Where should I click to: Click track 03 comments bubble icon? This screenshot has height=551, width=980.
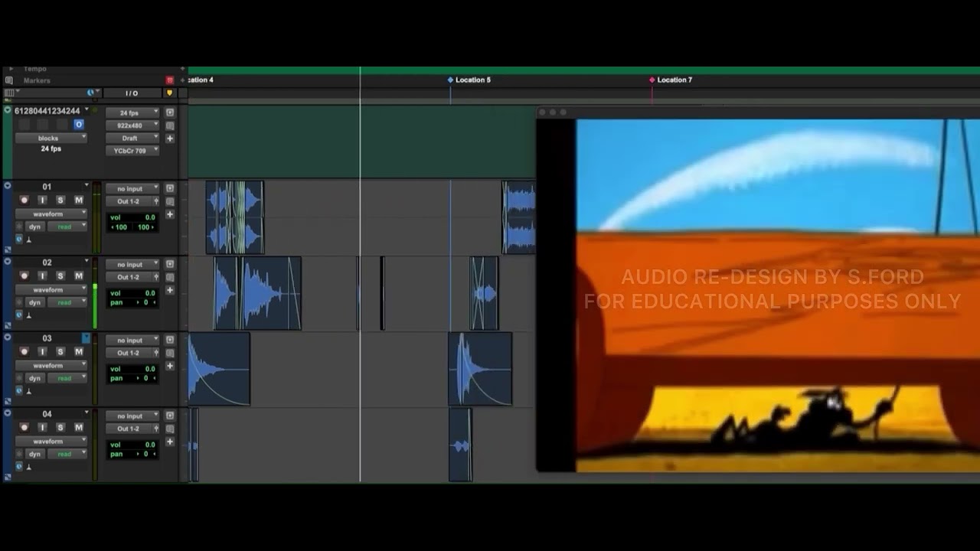point(170,353)
